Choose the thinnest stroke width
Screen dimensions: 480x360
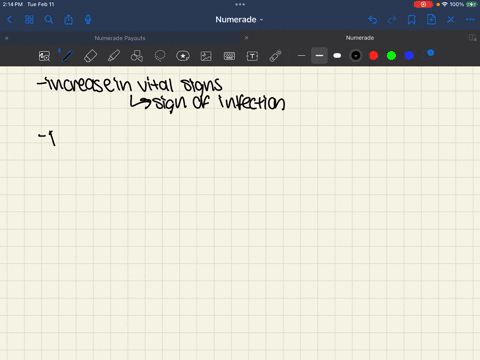(301, 56)
